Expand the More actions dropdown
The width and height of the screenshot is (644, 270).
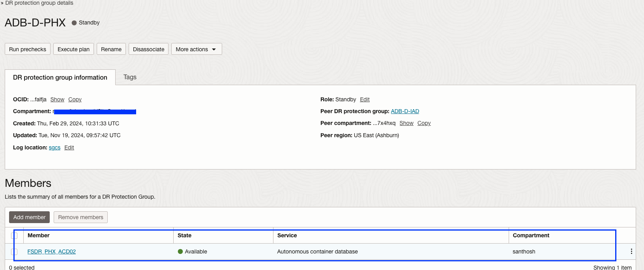point(197,49)
